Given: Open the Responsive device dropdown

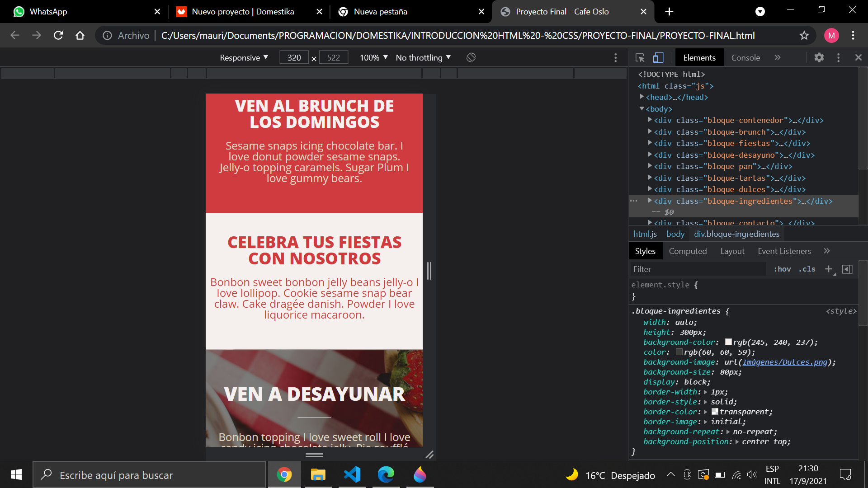Looking at the screenshot, I should [x=244, y=57].
